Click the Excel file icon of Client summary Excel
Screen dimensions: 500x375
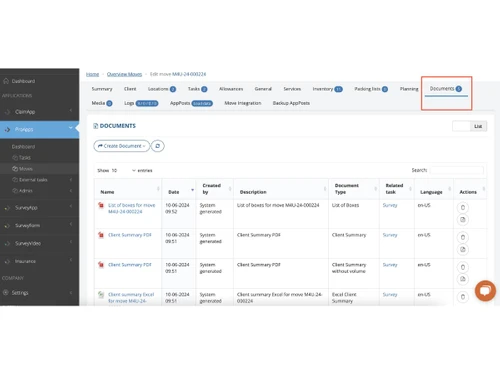point(101,294)
